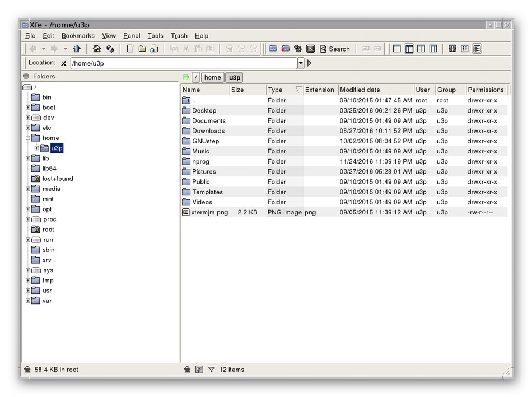Clear the Location field with the X icon
Image resolution: width=532 pixels, height=397 pixels.
(x=63, y=64)
